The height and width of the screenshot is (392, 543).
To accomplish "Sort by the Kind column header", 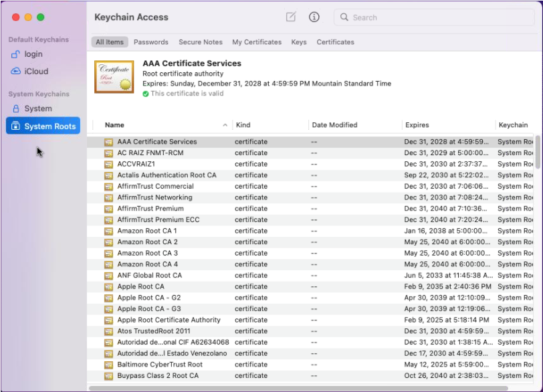I will coord(243,124).
